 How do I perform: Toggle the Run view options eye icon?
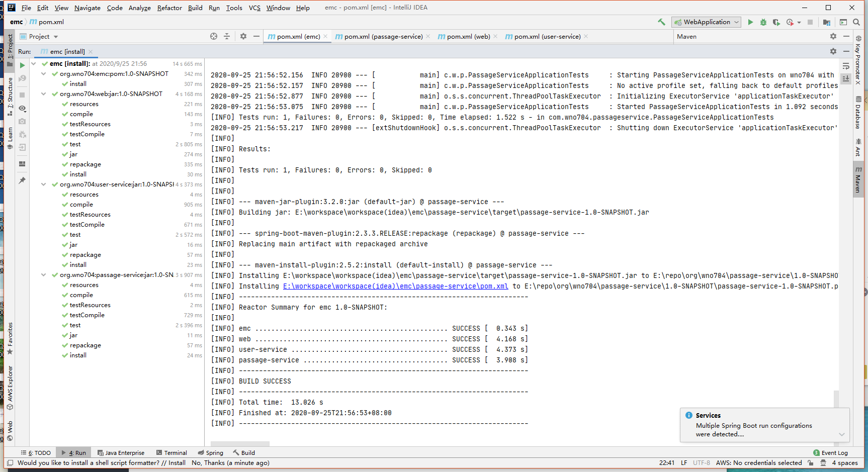(22, 109)
